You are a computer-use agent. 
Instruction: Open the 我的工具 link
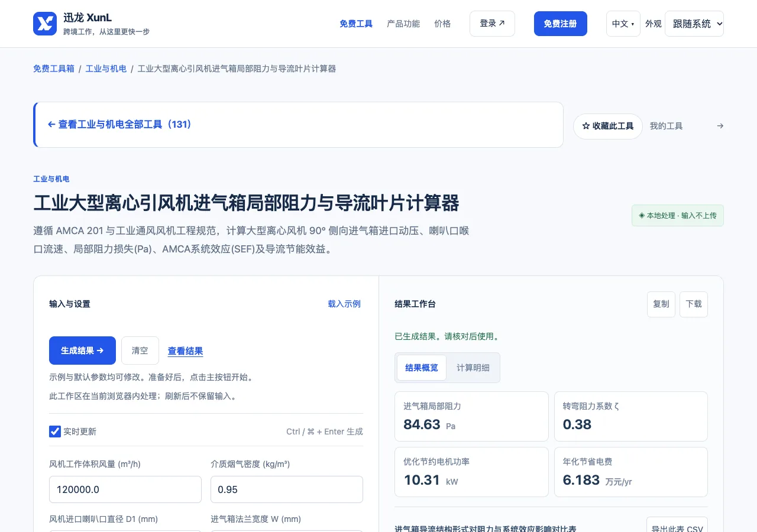click(666, 126)
